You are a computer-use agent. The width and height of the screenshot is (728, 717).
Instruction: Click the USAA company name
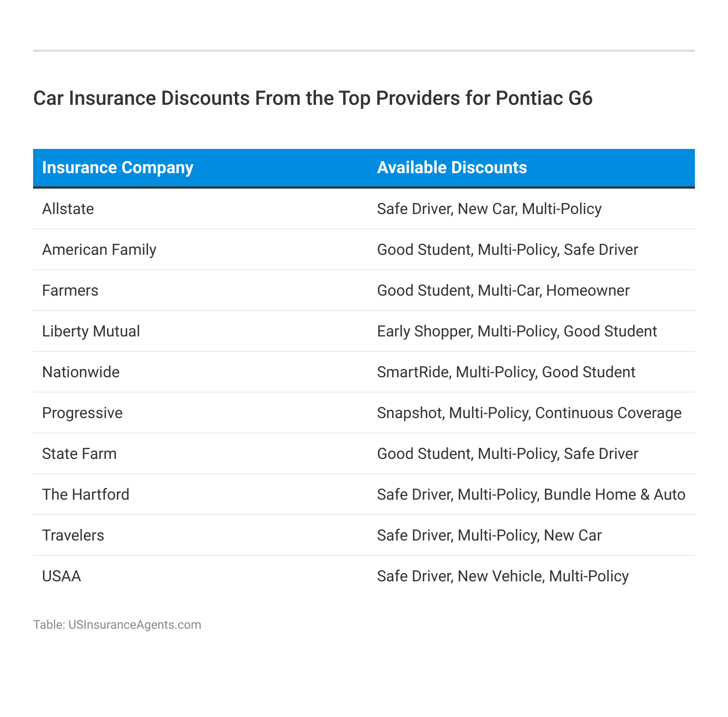[61, 576]
